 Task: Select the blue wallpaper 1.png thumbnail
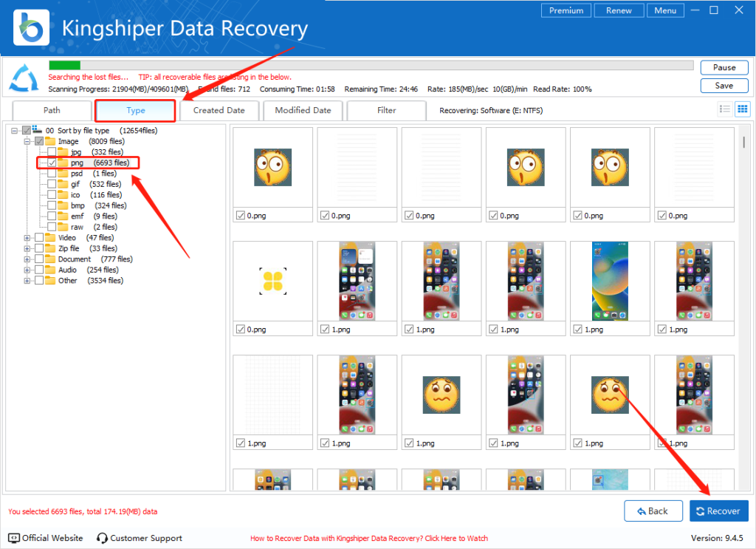pyautogui.click(x=610, y=282)
